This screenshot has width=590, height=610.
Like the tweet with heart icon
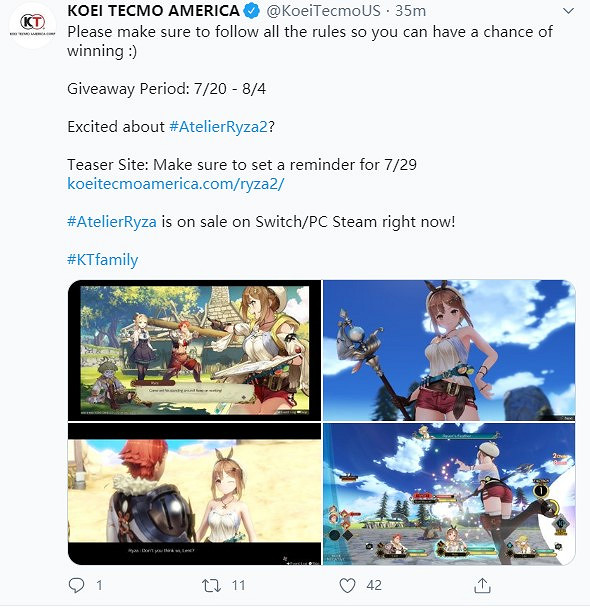(347, 585)
